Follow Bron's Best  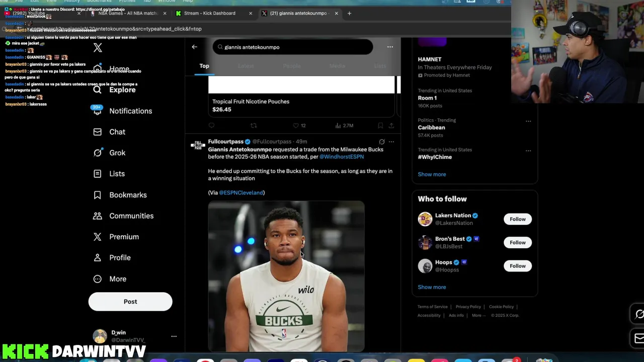[x=517, y=242]
